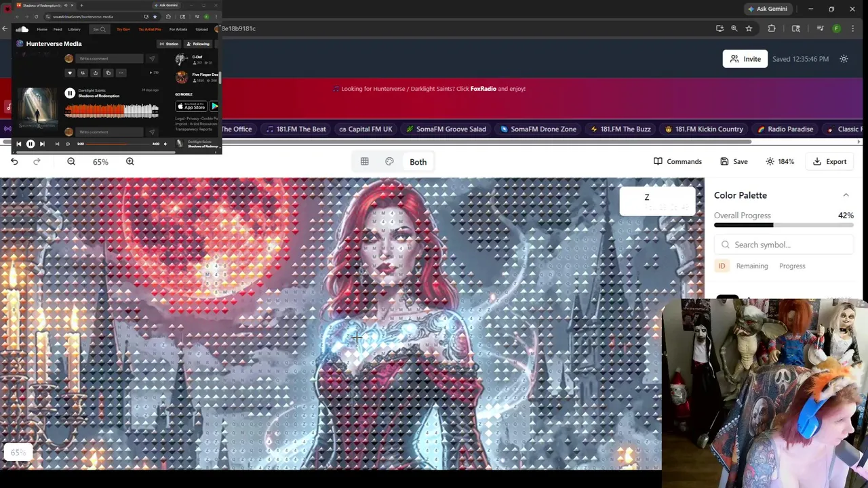Viewport: 868px width, 488px height.
Task: Open the main browser three-dot menu
Action: pyautogui.click(x=852, y=28)
